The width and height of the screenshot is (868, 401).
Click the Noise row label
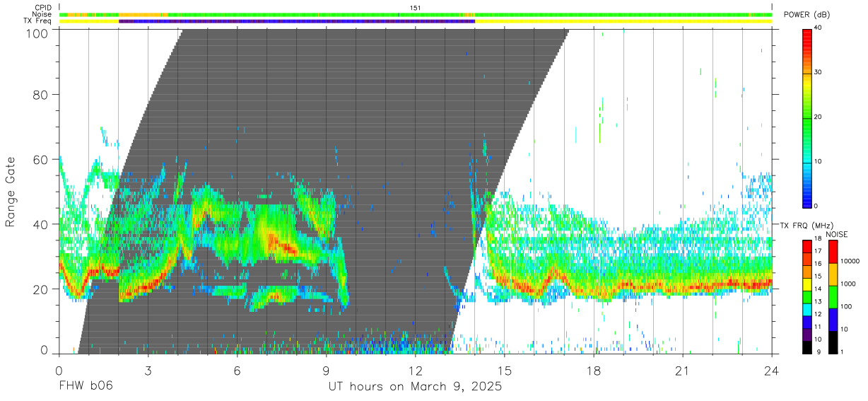40,14
